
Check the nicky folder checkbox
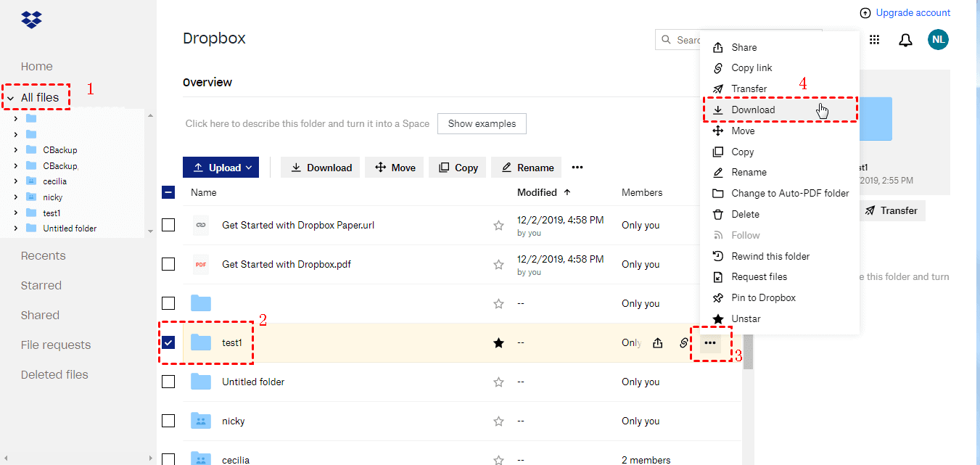(x=168, y=421)
